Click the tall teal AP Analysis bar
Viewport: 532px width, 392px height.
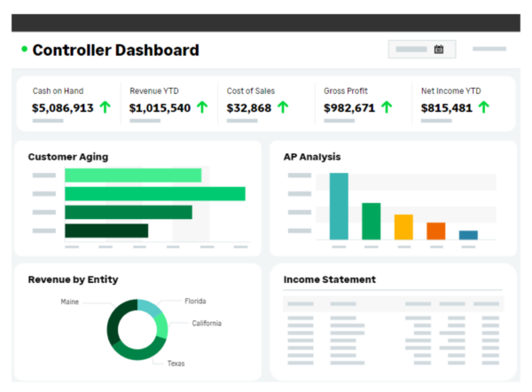click(339, 207)
